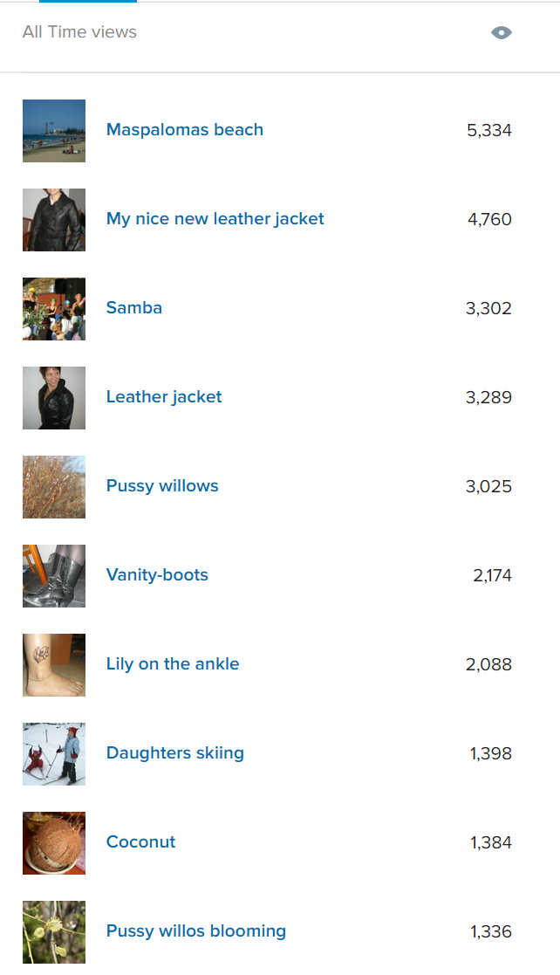This screenshot has width=560, height=975.
Task: Click the Coconut title link
Action: pyautogui.click(x=141, y=842)
